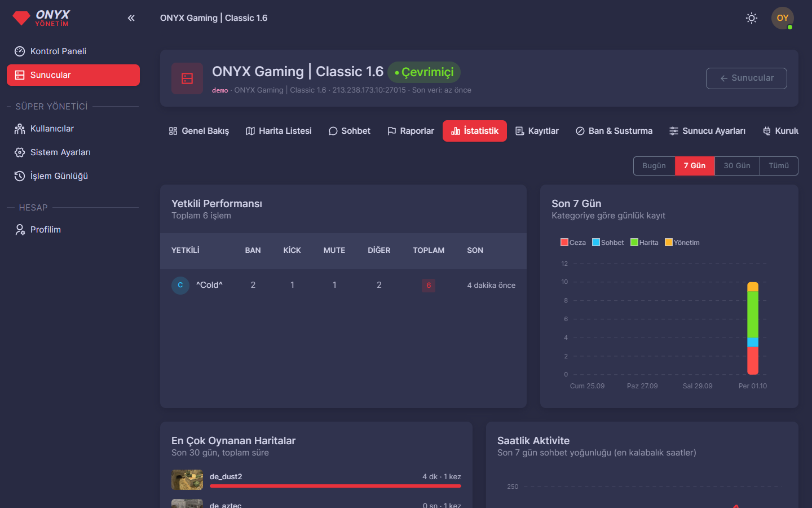Click the İstatistik bar chart icon
Viewport: 812px width, 508px height.
456,131
